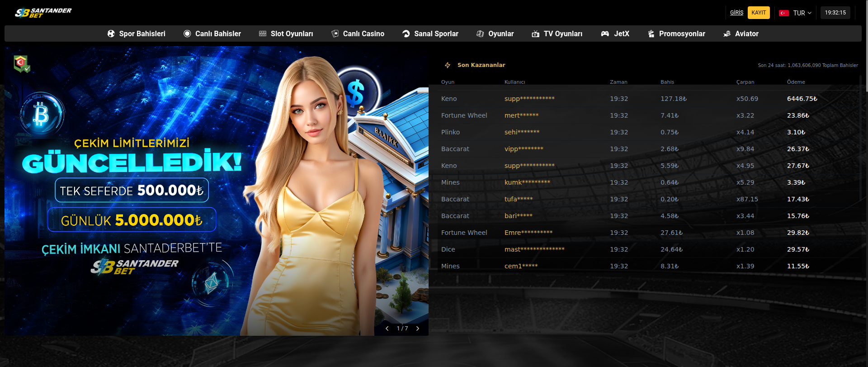Click the gift icon beside Promosyonlar

tap(651, 33)
